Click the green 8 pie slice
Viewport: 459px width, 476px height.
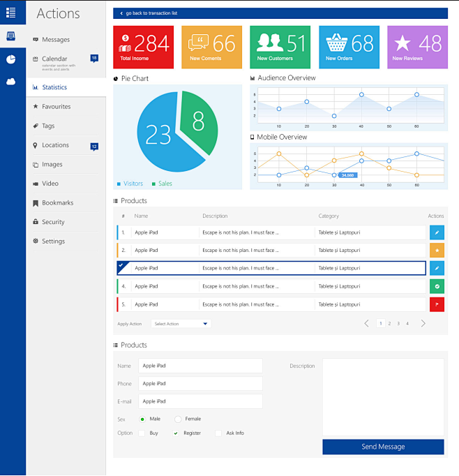tap(199, 121)
